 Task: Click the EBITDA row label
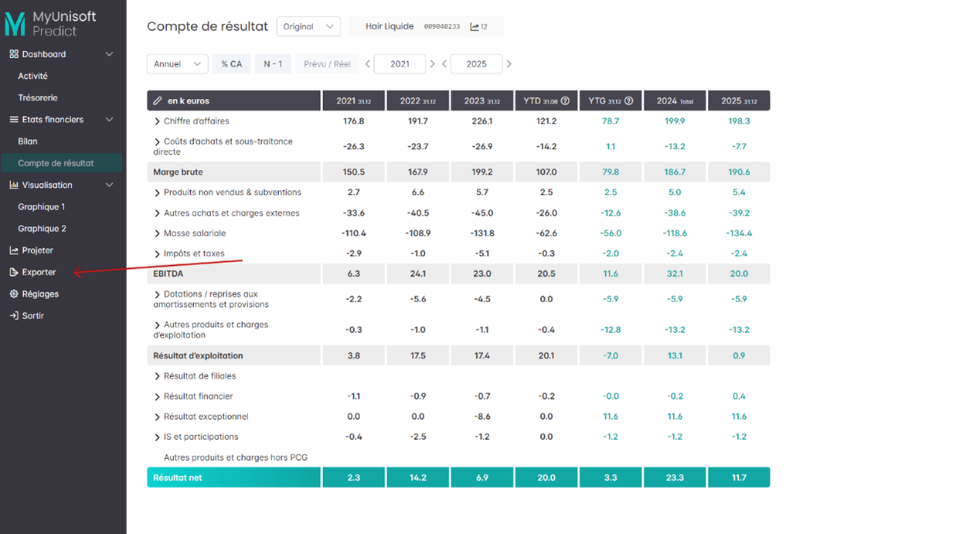pos(168,274)
